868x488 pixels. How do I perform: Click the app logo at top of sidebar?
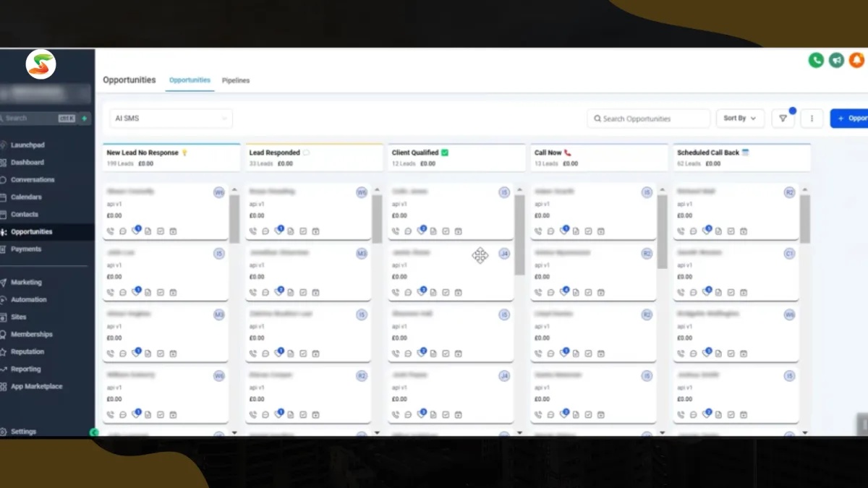coord(41,64)
